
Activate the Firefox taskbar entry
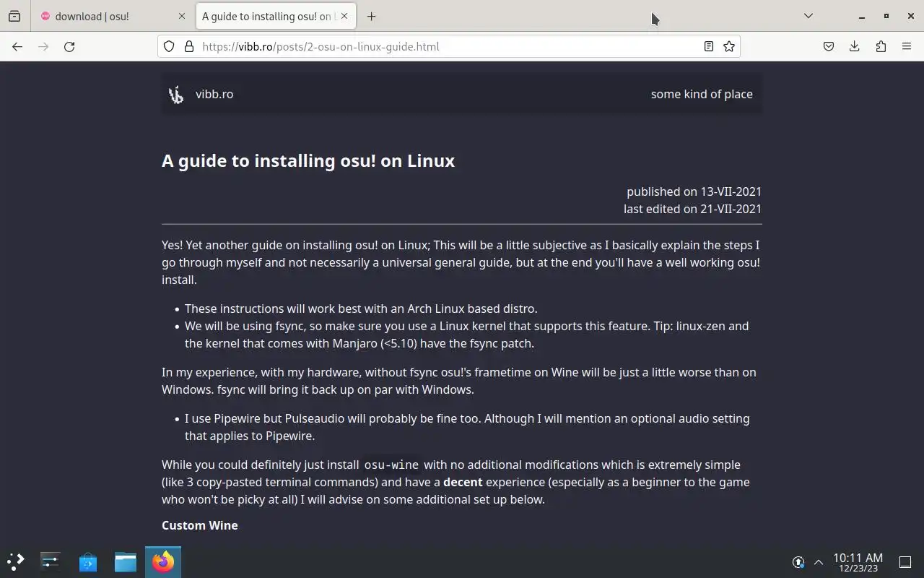(163, 561)
